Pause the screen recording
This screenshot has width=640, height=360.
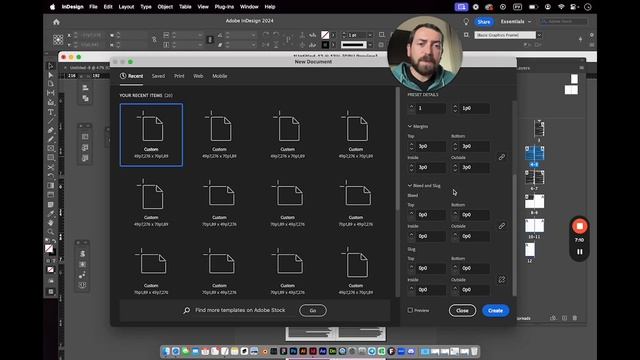pos(579,252)
